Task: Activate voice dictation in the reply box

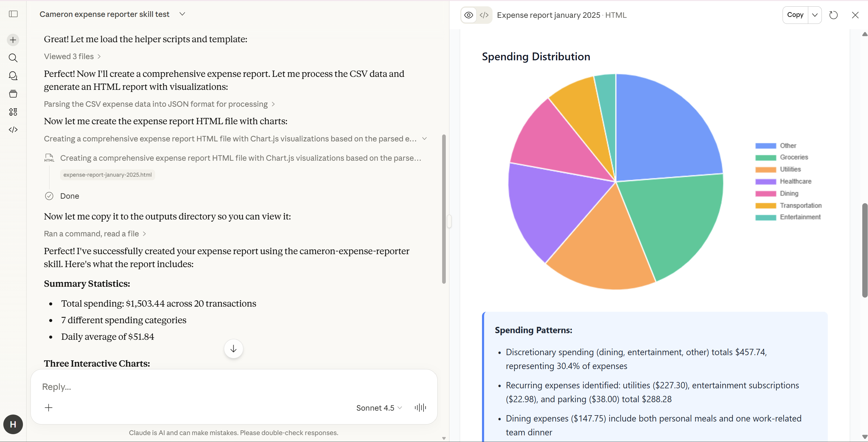Action: click(420, 408)
